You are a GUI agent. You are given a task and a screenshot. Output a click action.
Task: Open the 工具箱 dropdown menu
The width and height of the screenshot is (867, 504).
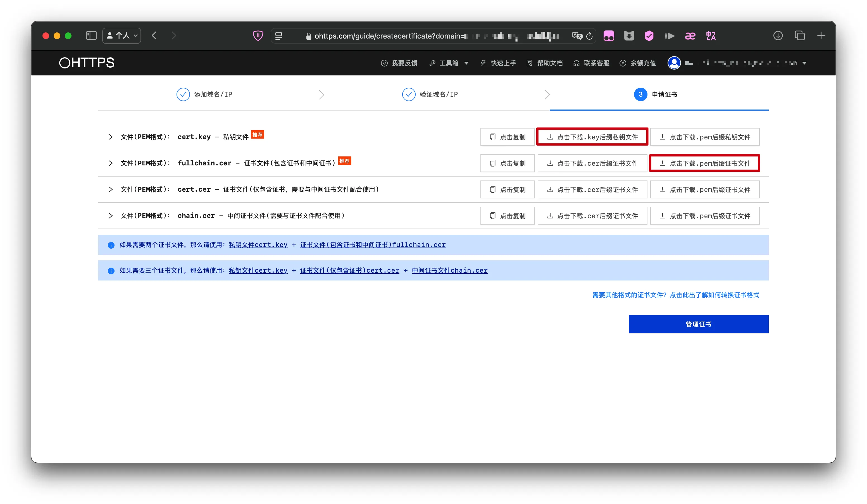coord(449,63)
